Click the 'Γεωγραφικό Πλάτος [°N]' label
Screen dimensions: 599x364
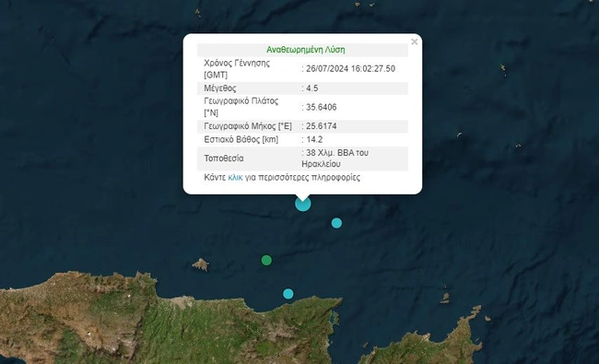click(241, 107)
